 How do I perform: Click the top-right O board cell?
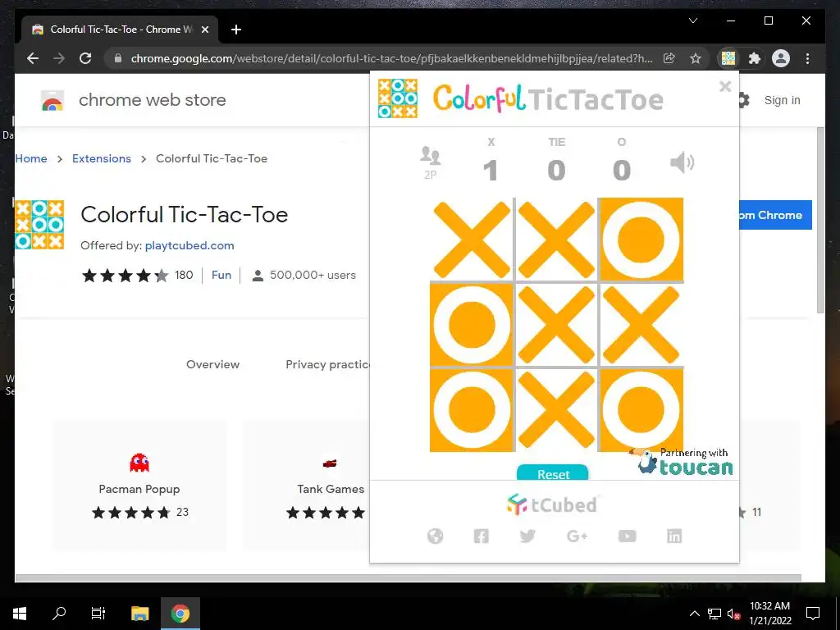(641, 240)
